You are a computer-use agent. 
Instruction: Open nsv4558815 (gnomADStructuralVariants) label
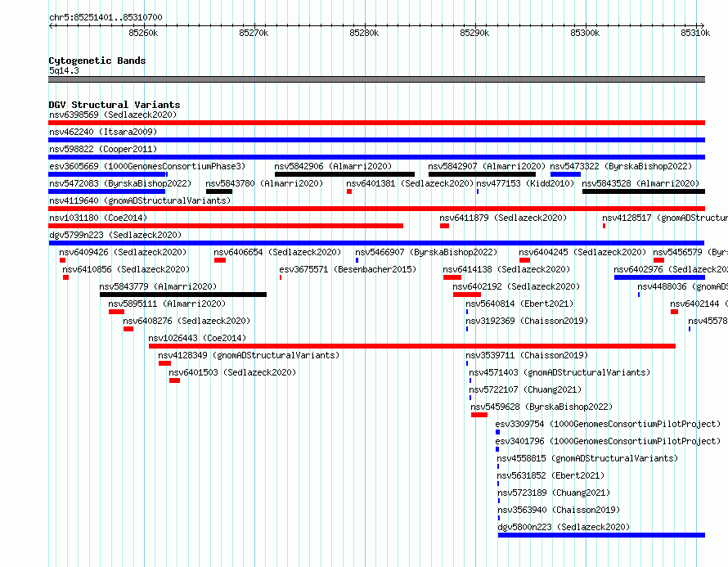pyautogui.click(x=587, y=458)
